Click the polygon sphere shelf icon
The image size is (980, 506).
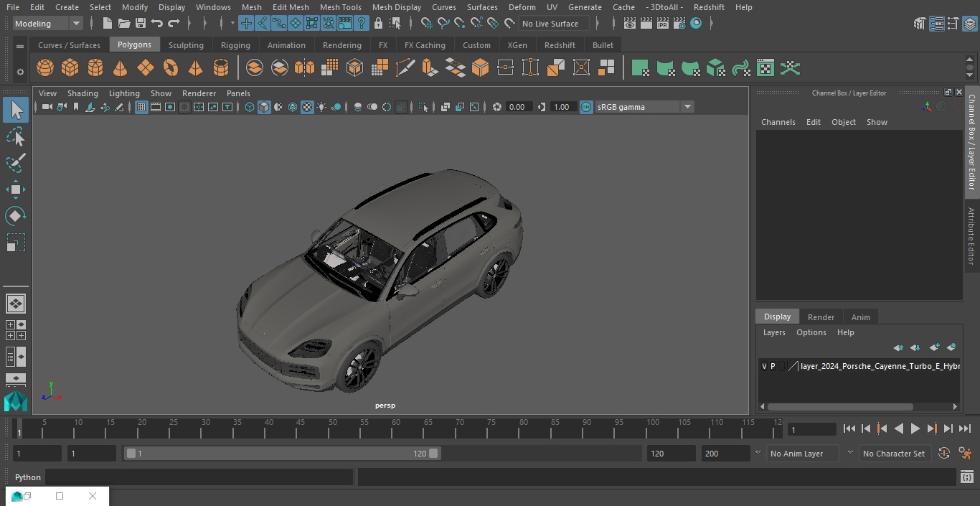45,68
